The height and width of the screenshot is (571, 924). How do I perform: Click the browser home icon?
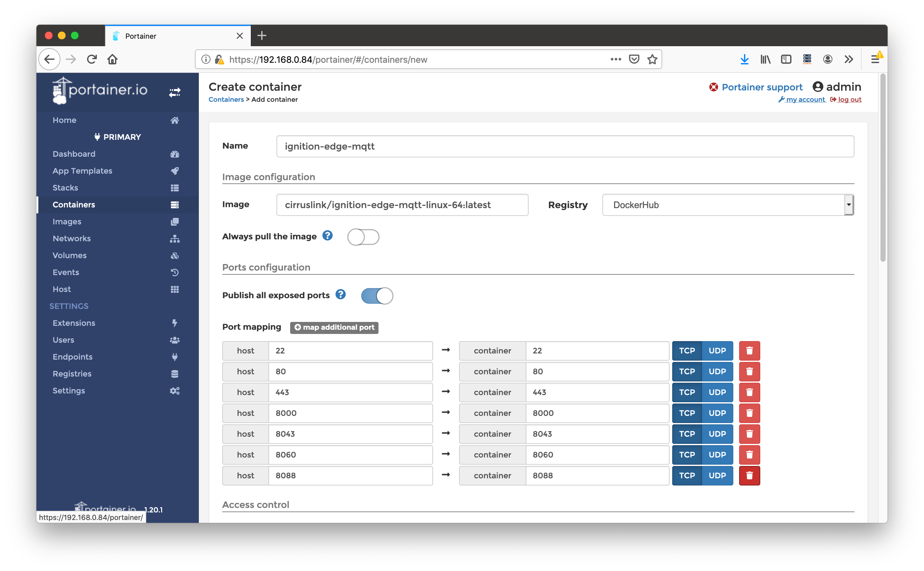[112, 59]
